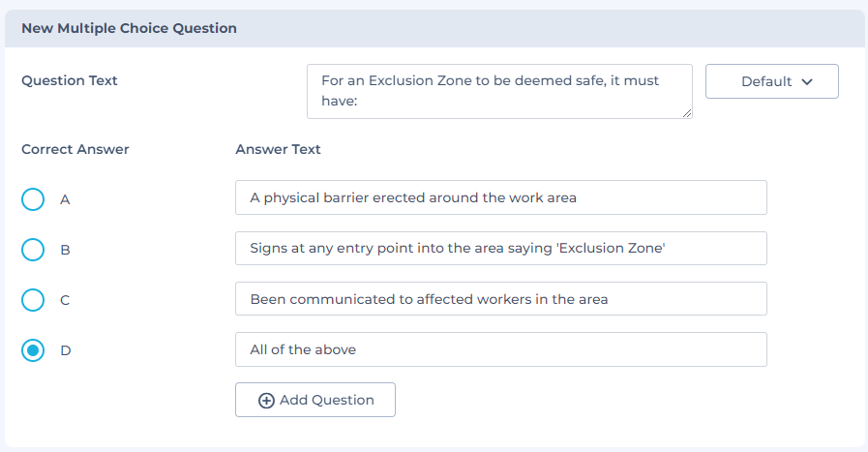868x452 pixels.
Task: Click the letter A option label
Action: click(65, 199)
